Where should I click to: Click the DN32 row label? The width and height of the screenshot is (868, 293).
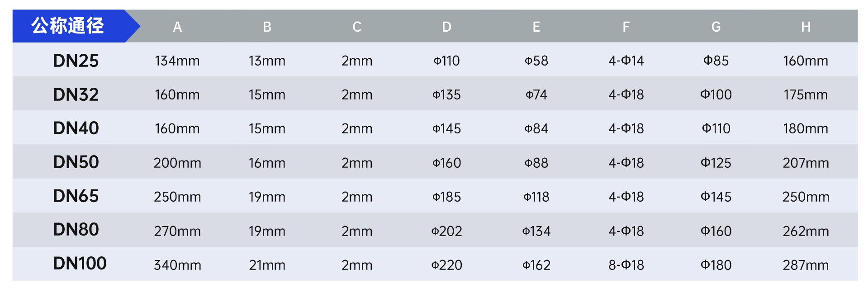pos(76,95)
